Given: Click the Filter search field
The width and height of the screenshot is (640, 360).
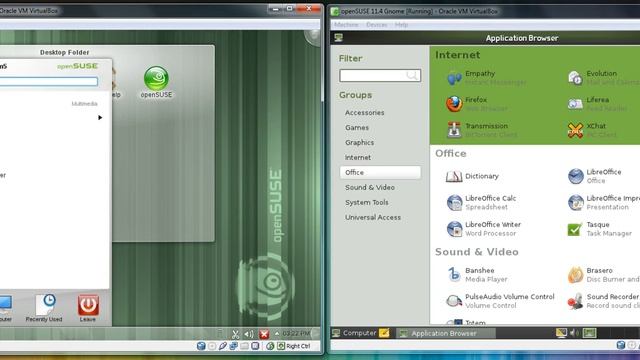Looking at the screenshot, I should (380, 76).
